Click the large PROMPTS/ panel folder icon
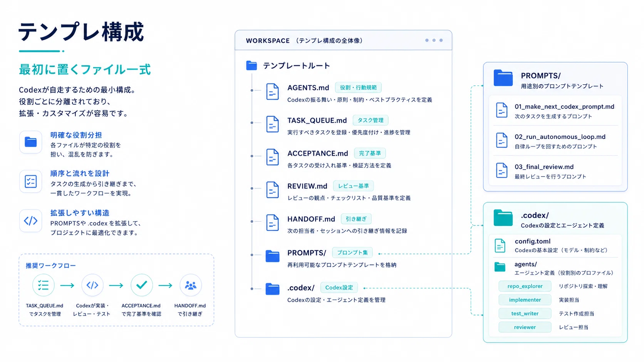Image resolution: width=644 pixels, height=362 pixels. (x=503, y=78)
